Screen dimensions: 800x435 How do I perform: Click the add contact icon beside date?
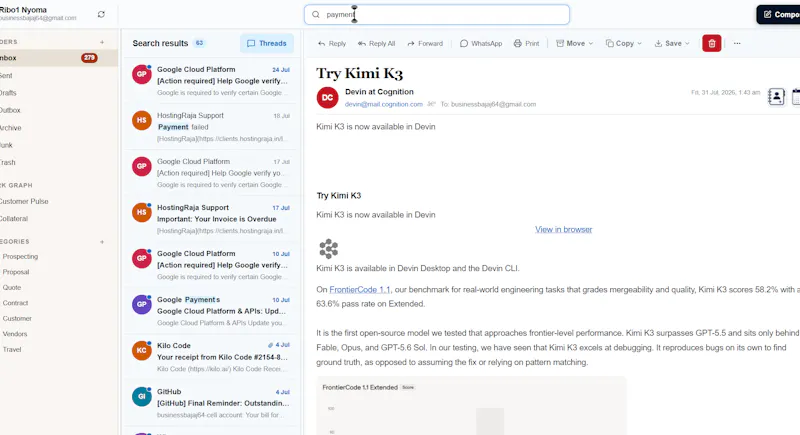pyautogui.click(x=776, y=96)
